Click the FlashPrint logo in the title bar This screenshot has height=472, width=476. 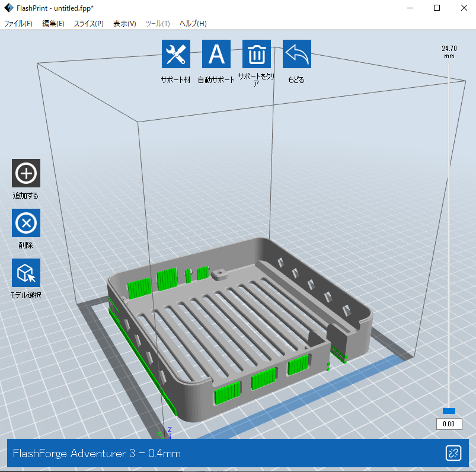coord(8,8)
